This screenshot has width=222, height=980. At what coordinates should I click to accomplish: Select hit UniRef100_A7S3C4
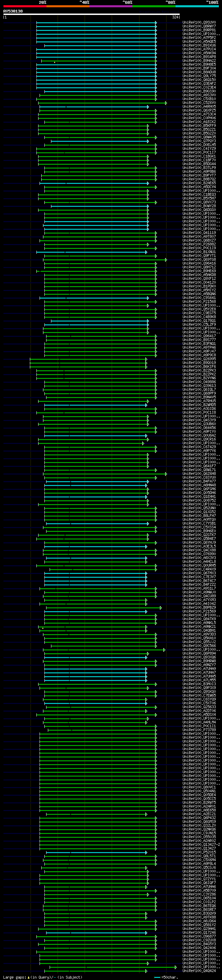(x=199, y=114)
